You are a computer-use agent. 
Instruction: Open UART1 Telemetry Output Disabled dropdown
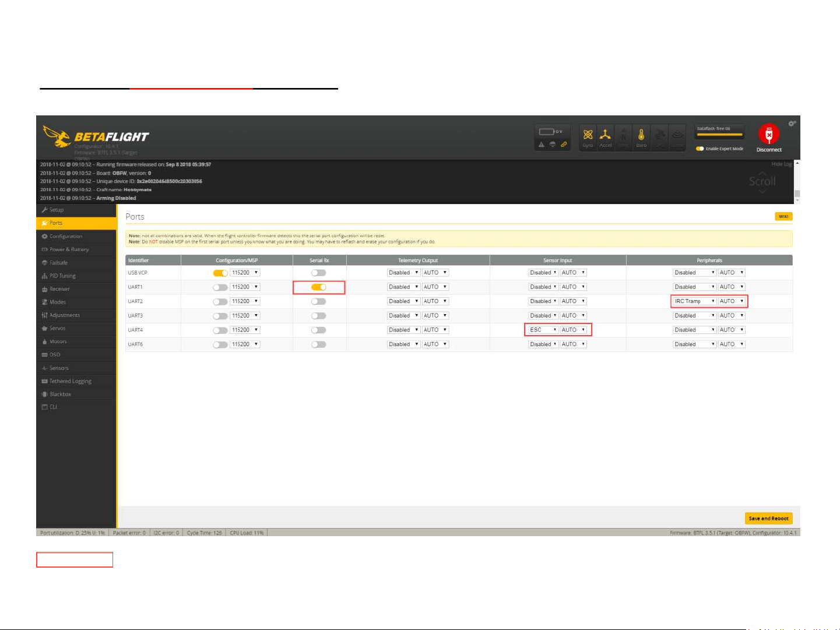coord(403,287)
